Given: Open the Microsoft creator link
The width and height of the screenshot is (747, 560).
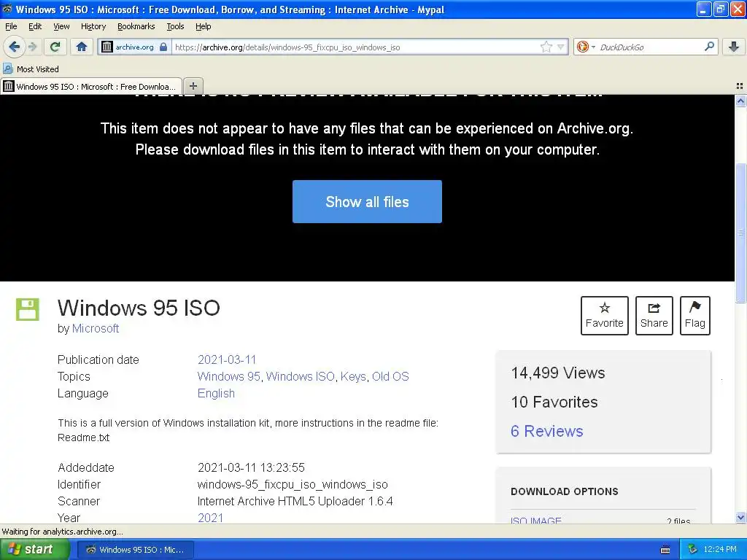Looking at the screenshot, I should point(96,329).
